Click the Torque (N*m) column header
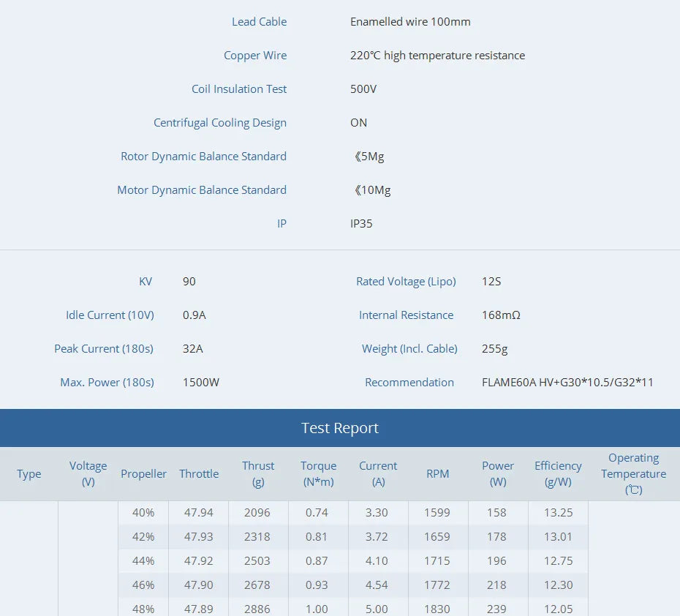Image resolution: width=680 pixels, height=616 pixels. (318, 474)
